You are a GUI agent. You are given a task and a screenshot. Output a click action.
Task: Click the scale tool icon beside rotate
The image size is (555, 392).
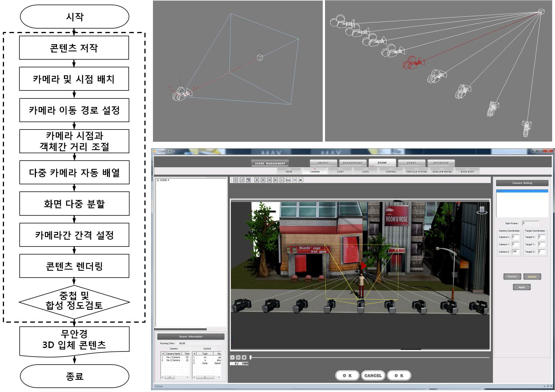click(249, 180)
